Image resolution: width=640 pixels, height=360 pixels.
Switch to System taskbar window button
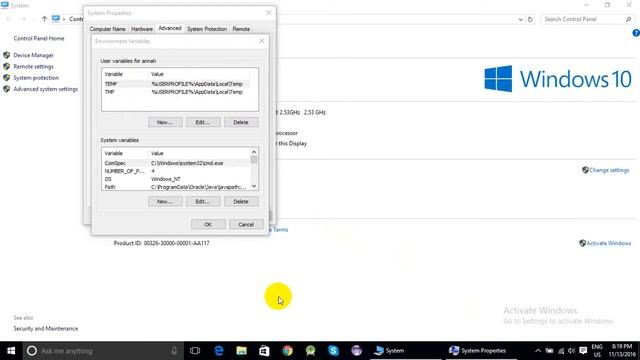coord(406,351)
